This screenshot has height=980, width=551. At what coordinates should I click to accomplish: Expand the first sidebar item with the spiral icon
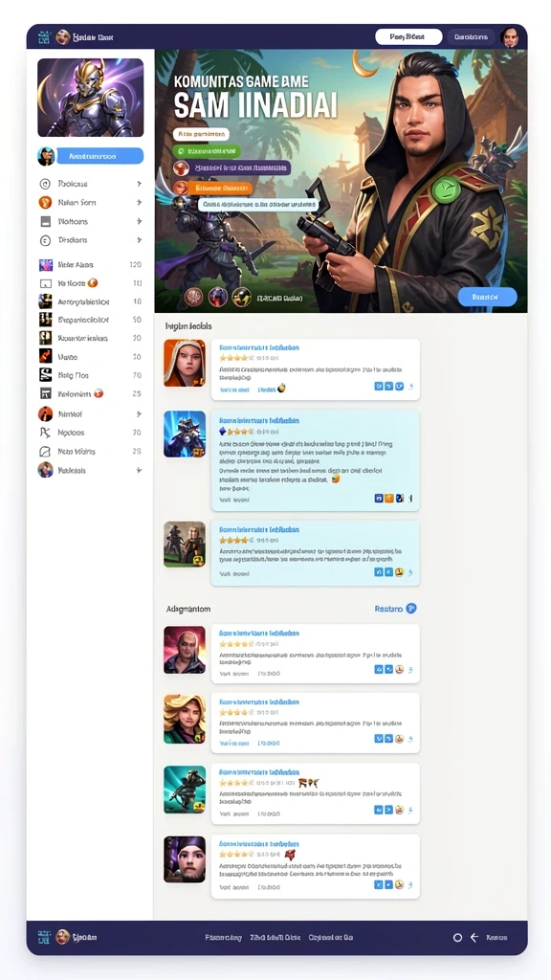click(x=91, y=184)
